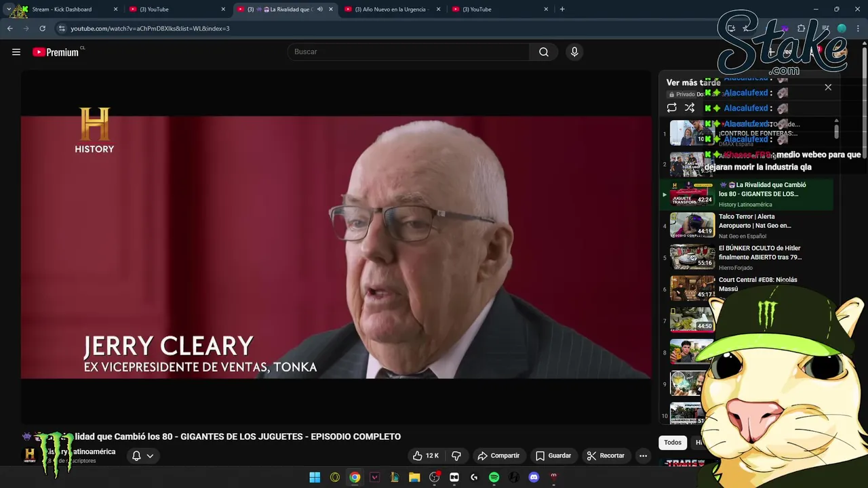The height and width of the screenshot is (488, 868).
Task: Open Google Chrome from taskbar
Action: (355, 477)
